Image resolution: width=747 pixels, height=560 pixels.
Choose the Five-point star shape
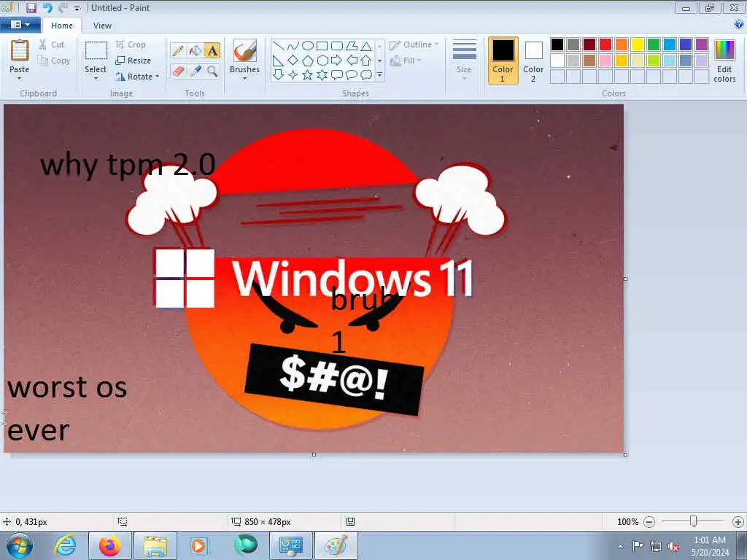click(x=308, y=75)
